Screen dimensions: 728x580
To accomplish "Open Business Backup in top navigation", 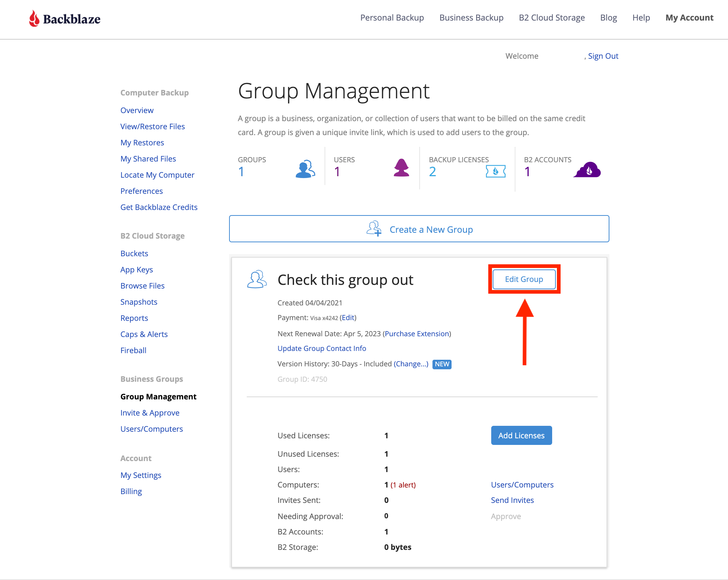I will 471,18.
